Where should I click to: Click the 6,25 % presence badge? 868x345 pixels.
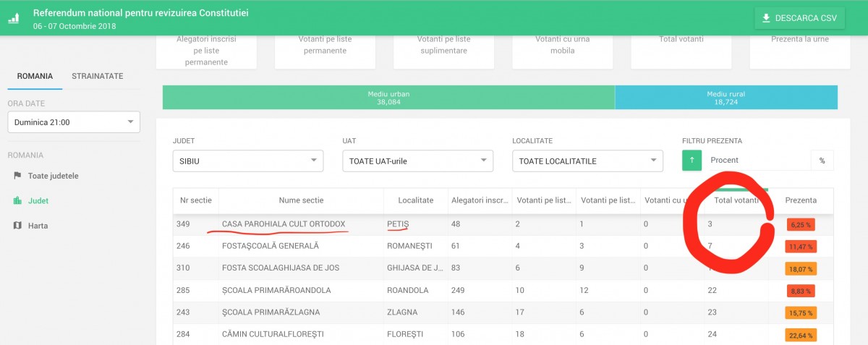[801, 224]
